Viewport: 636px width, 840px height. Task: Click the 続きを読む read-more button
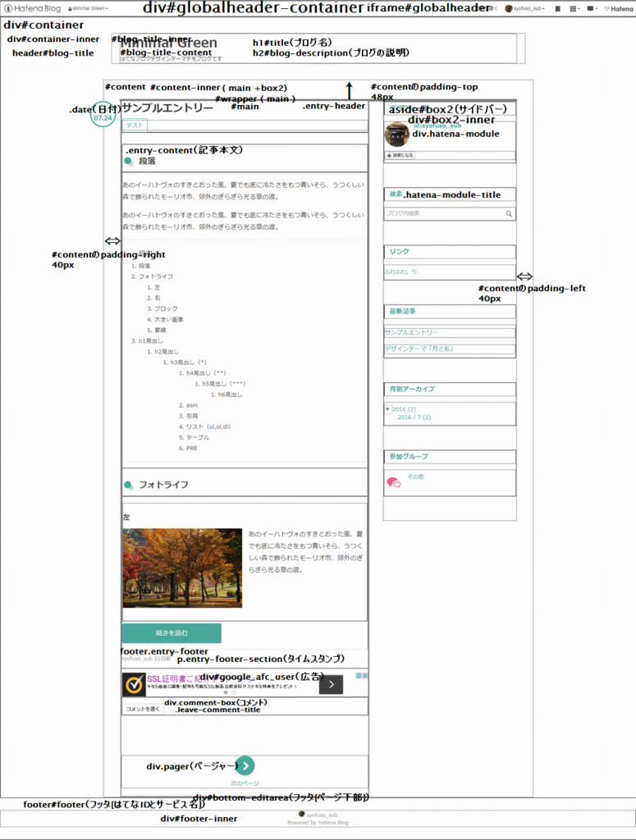(172, 632)
